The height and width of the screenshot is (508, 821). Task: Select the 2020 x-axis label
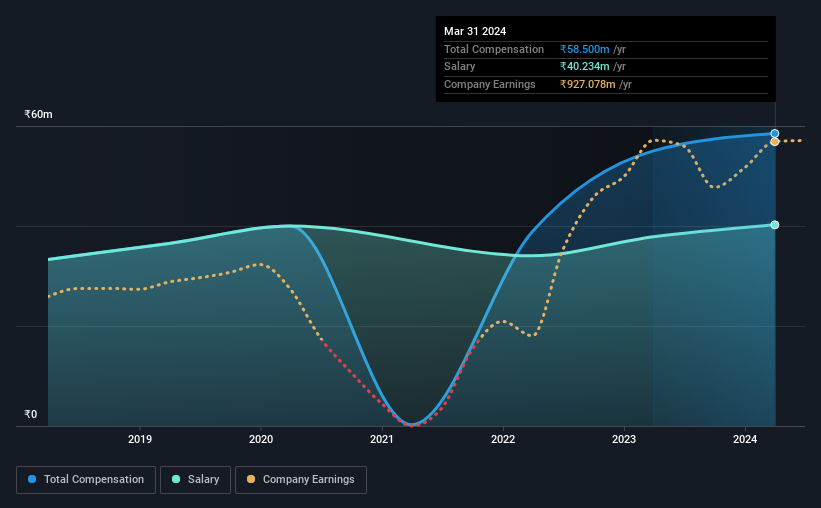coord(261,439)
